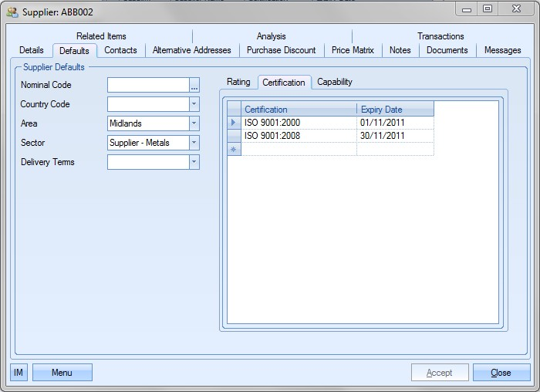Select the Transactions tab
Image resolution: width=540 pixels, height=392 pixels.
coord(440,36)
